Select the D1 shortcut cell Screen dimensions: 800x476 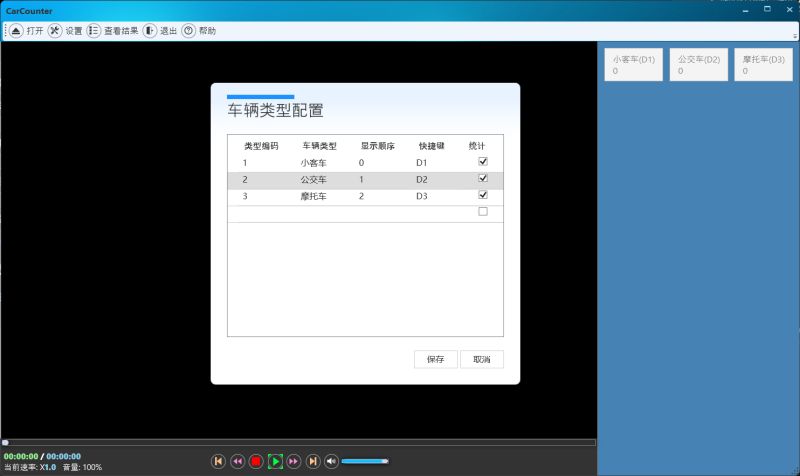421,163
